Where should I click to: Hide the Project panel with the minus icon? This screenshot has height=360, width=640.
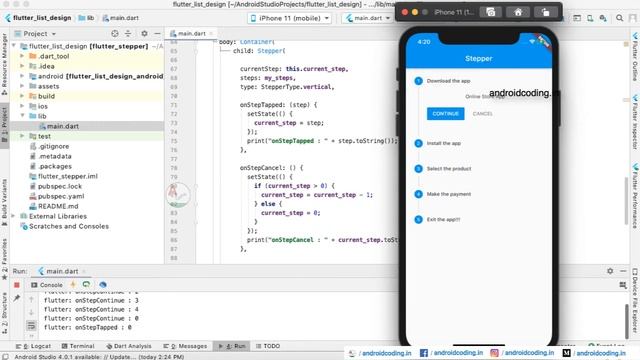tap(157, 33)
